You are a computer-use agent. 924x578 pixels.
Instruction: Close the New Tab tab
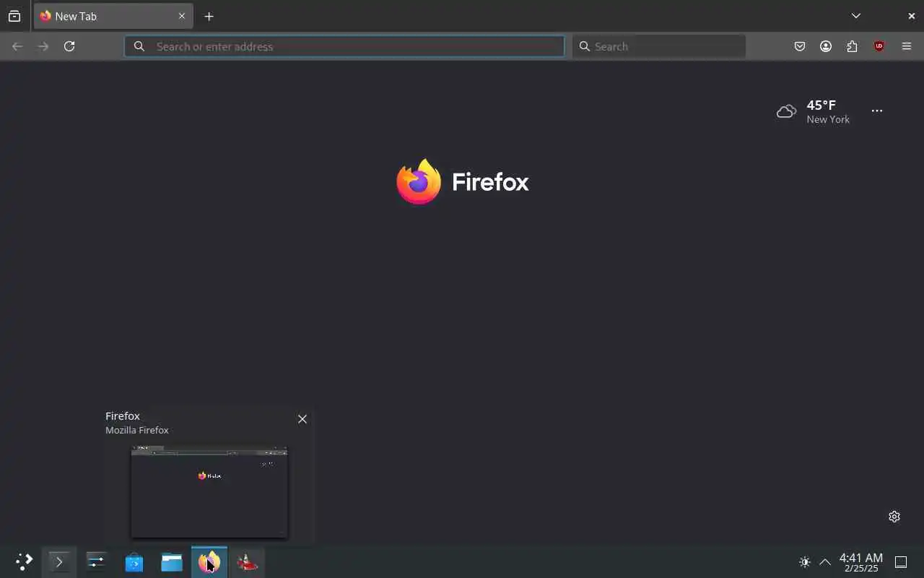(x=182, y=16)
